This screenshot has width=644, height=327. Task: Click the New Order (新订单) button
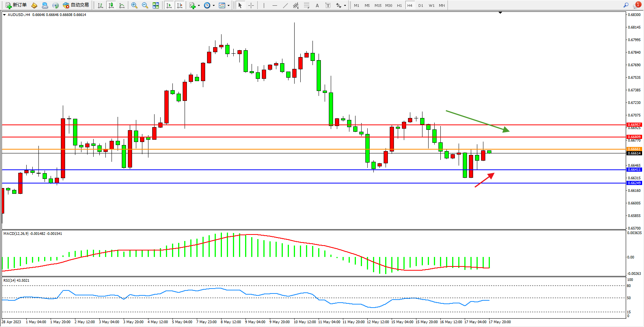(16, 5)
